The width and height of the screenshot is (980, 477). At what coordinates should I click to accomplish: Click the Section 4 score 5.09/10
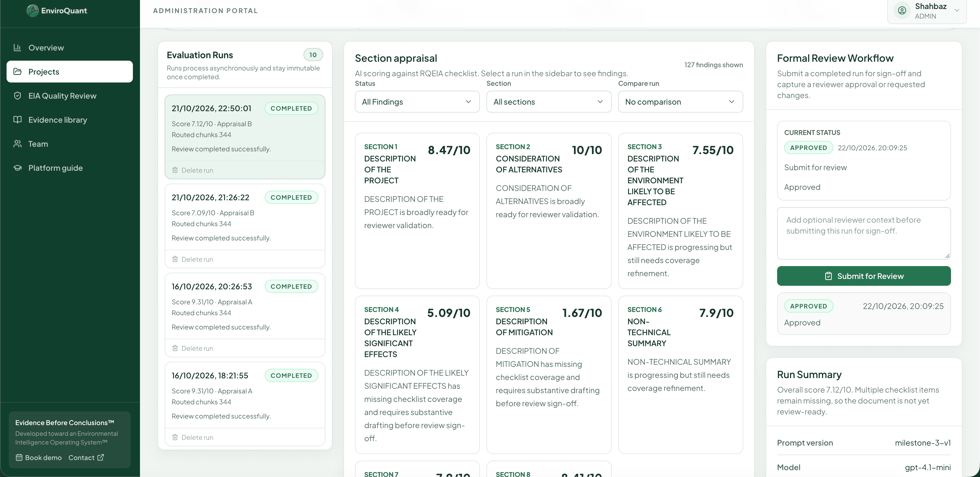click(448, 313)
